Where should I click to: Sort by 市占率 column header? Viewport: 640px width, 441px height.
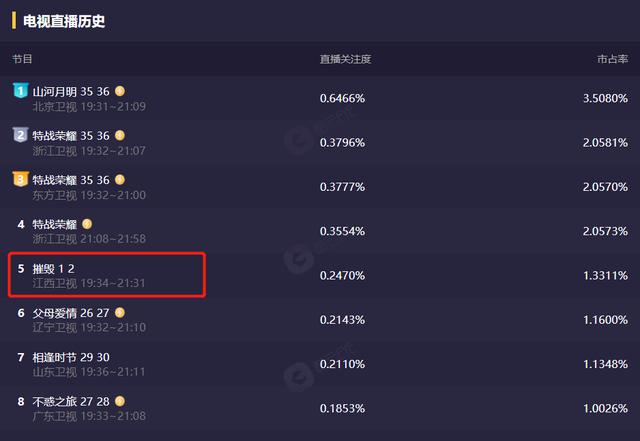[613, 59]
